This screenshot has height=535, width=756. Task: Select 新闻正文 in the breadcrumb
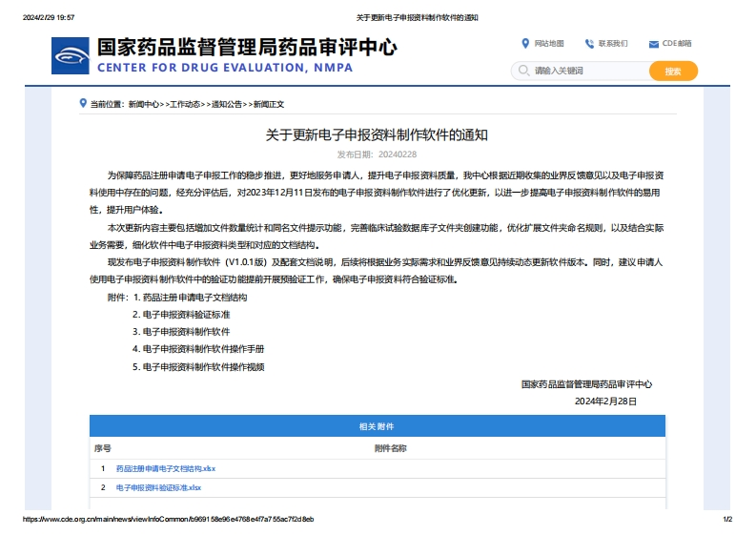267,104
